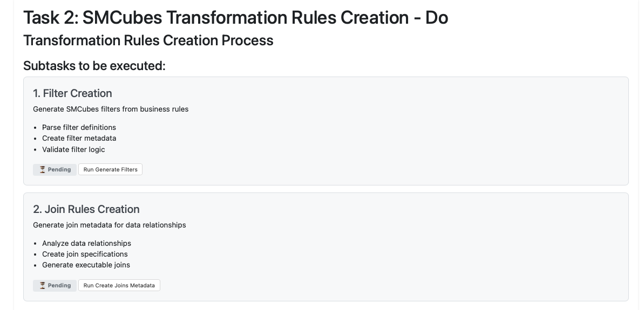The width and height of the screenshot is (644, 310).
Task: Click the 'Generate executable joins' bullet item
Action: pyautogui.click(x=86, y=265)
